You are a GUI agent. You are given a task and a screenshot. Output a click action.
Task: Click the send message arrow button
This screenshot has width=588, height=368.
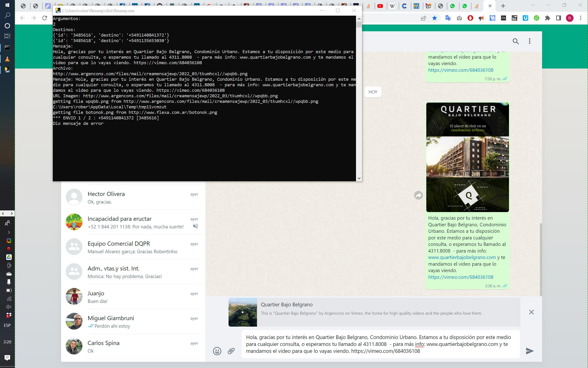[530, 351]
